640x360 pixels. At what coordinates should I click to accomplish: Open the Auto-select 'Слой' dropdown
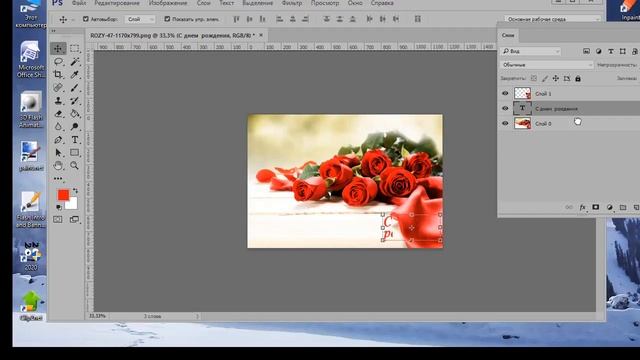pyautogui.click(x=140, y=19)
